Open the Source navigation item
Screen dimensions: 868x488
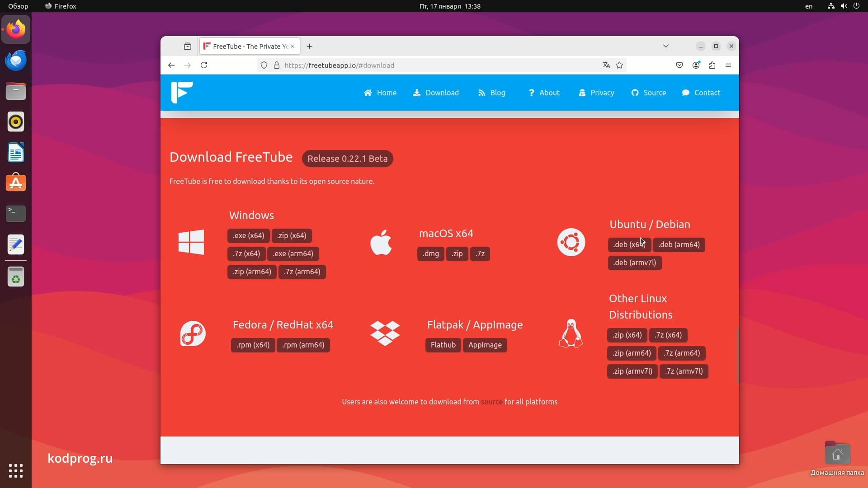click(x=649, y=93)
